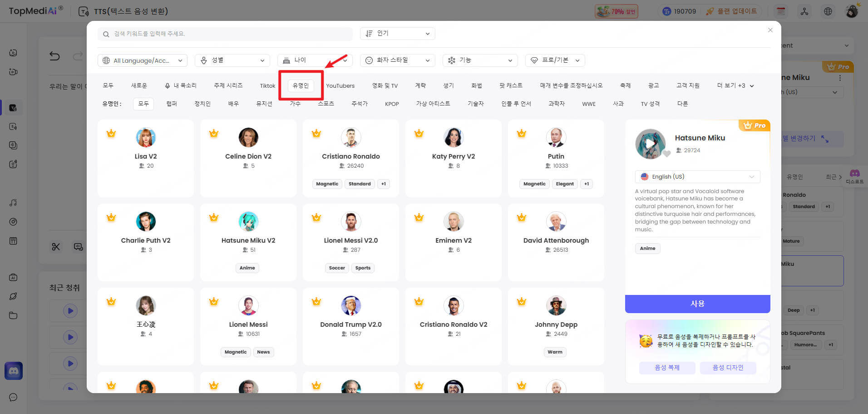This screenshot has width=868, height=414.
Task: Select the 王心凌 voice card
Action: (x=146, y=326)
